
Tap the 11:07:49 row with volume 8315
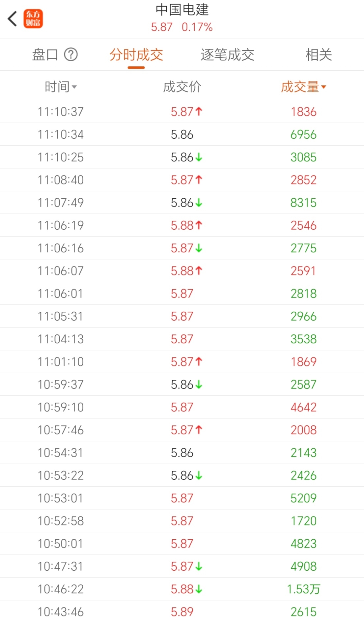(x=182, y=203)
